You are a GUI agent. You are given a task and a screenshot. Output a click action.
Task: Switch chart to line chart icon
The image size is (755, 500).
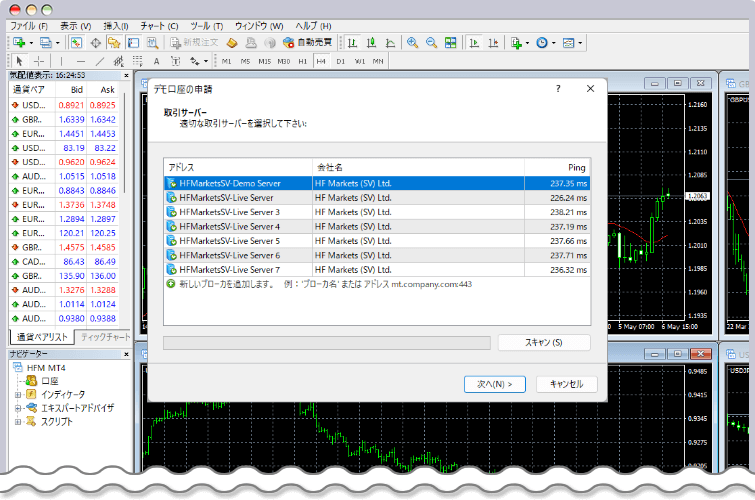pyautogui.click(x=390, y=43)
